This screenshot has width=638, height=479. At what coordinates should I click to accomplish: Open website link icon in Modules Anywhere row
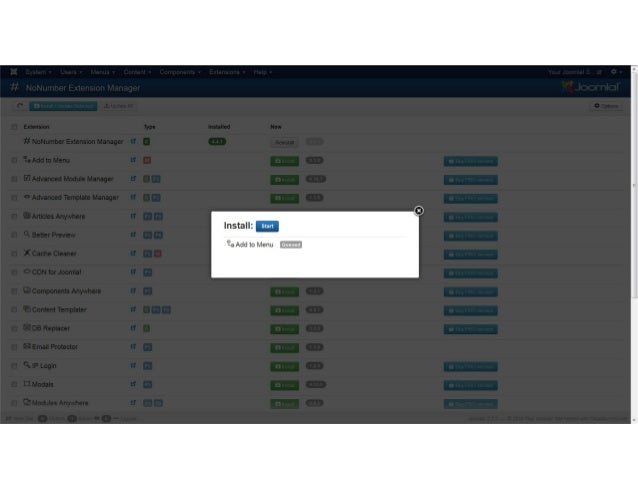click(x=133, y=403)
